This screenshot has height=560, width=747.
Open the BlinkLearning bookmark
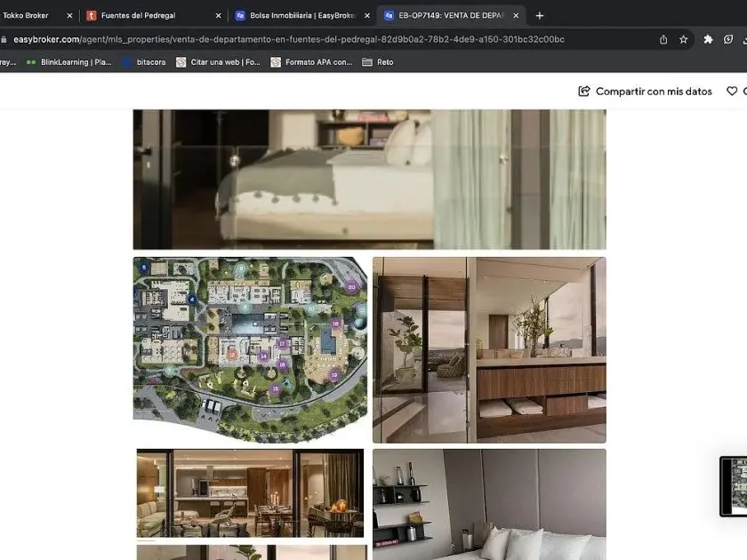click(x=69, y=62)
